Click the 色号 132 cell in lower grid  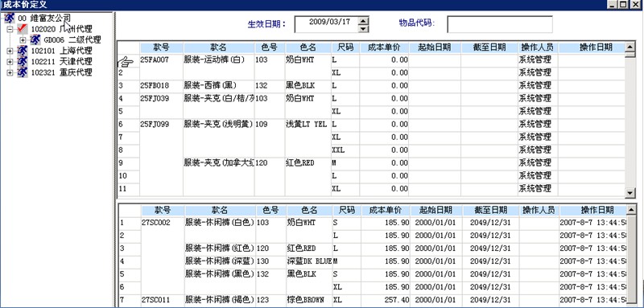pos(271,274)
